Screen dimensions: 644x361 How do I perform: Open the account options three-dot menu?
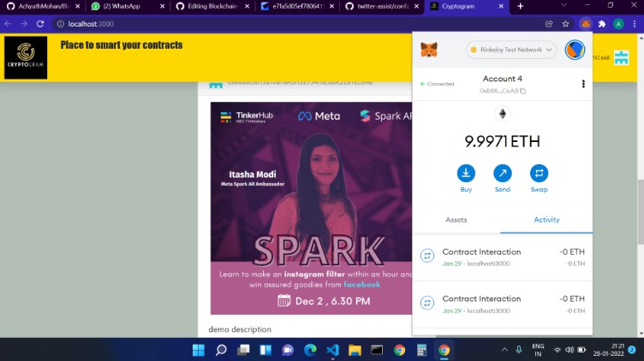pyautogui.click(x=583, y=84)
